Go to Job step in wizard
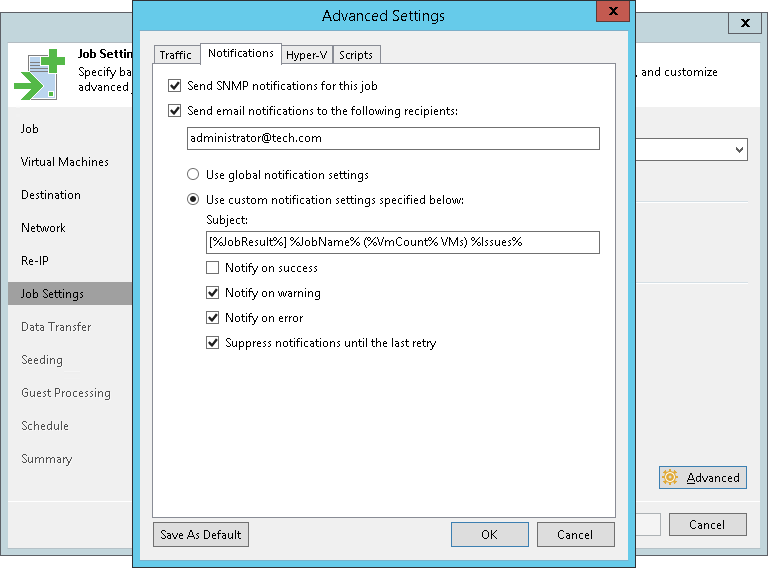The width and height of the screenshot is (768, 568). (30, 129)
